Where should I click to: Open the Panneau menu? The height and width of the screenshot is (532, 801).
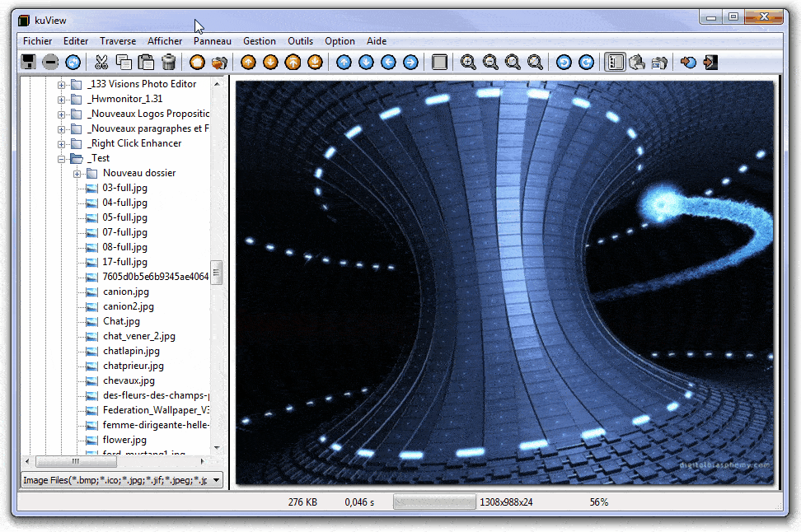(212, 41)
